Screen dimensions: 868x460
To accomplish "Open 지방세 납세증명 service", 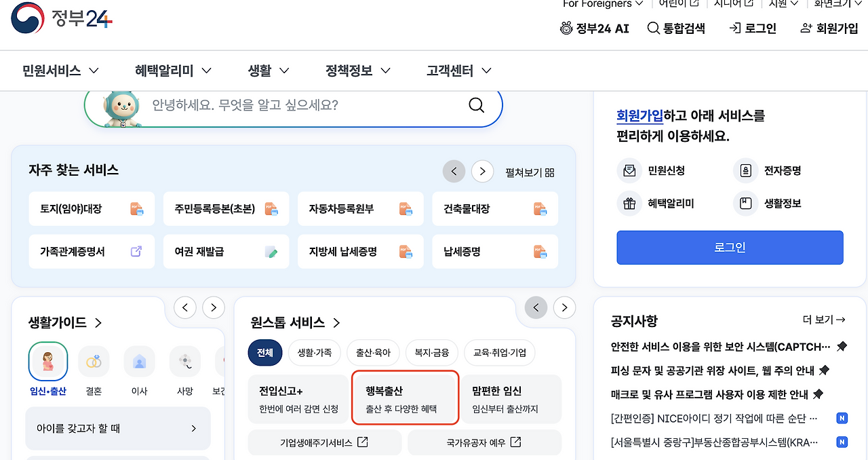I will point(360,252).
